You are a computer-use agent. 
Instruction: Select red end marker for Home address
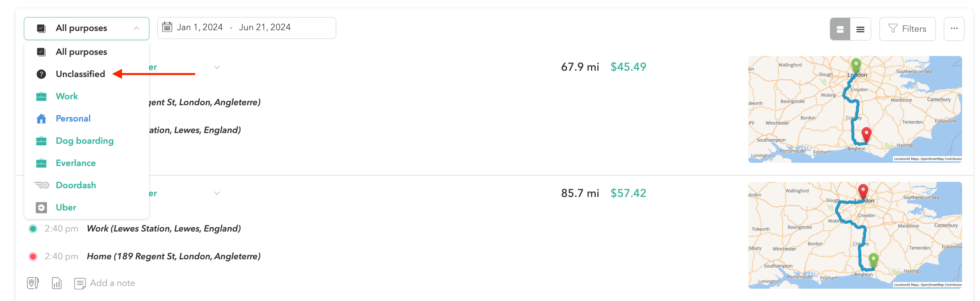33,257
